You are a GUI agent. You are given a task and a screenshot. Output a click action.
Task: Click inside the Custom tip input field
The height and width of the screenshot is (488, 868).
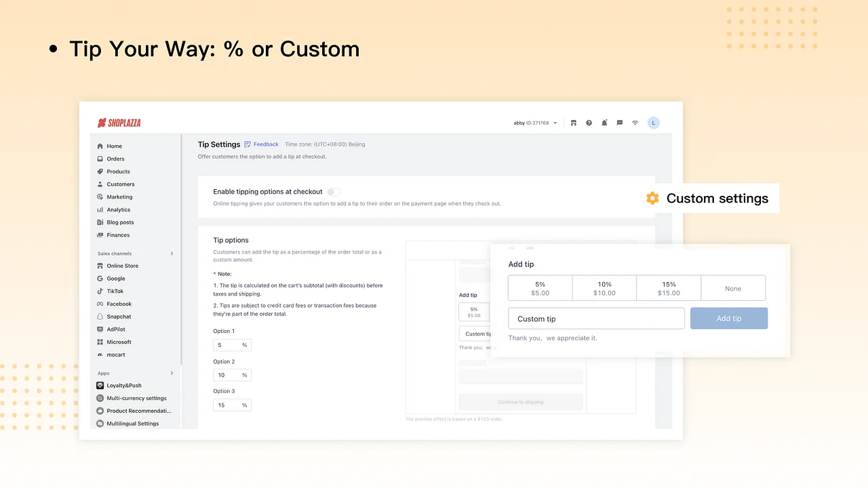pos(596,318)
